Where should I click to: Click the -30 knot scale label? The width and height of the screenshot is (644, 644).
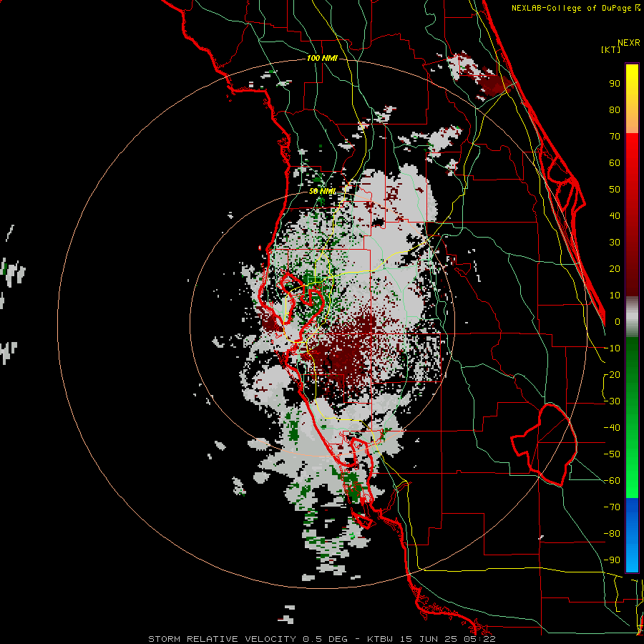[612, 401]
